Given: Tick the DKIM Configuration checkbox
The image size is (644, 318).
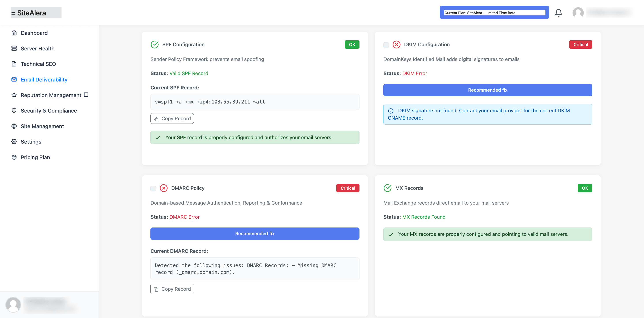Looking at the screenshot, I should tap(386, 45).
